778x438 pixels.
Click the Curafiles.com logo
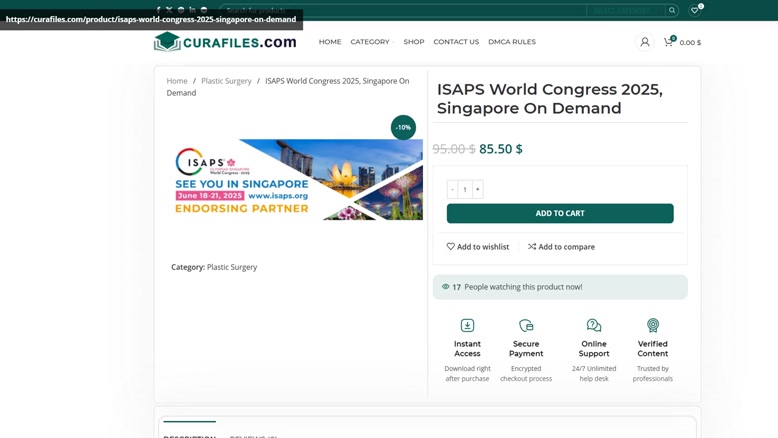(225, 42)
